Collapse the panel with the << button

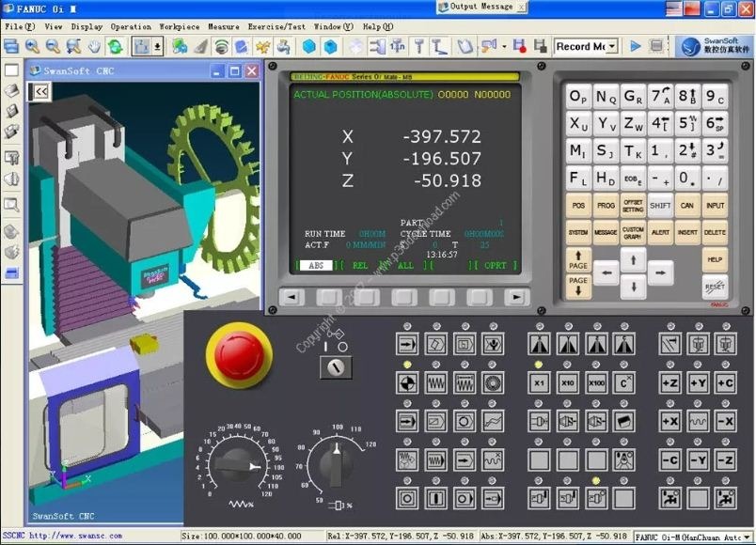click(x=40, y=91)
